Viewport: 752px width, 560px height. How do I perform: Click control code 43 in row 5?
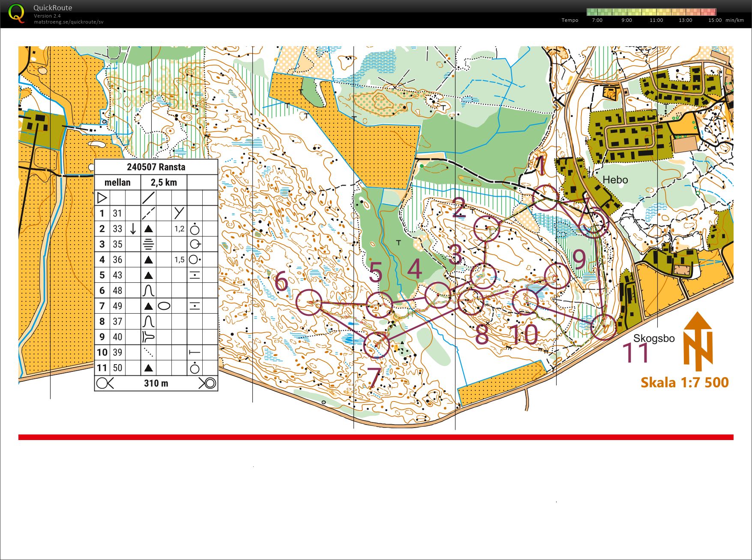(117, 275)
